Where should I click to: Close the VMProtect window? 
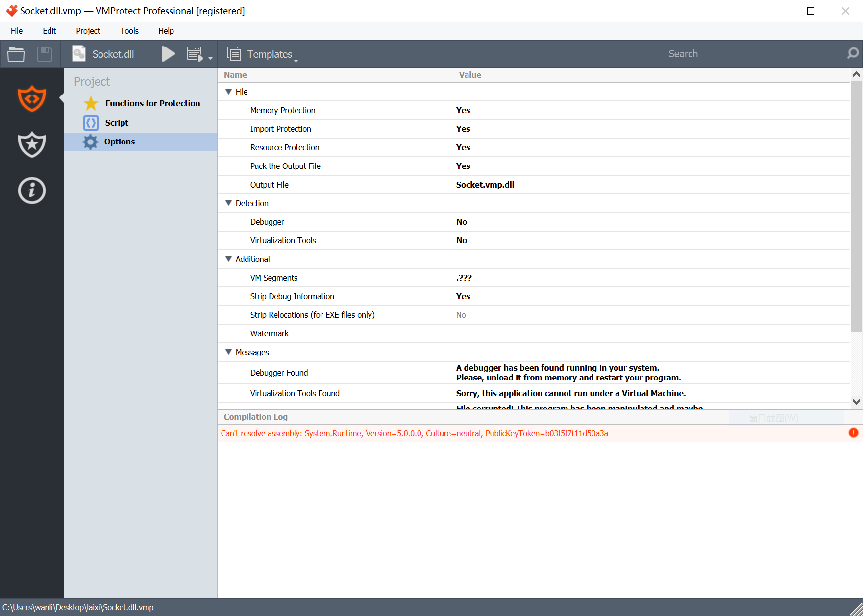(x=845, y=11)
